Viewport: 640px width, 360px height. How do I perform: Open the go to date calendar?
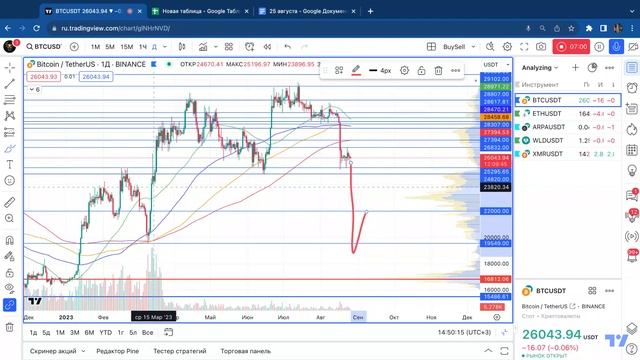coord(168,333)
